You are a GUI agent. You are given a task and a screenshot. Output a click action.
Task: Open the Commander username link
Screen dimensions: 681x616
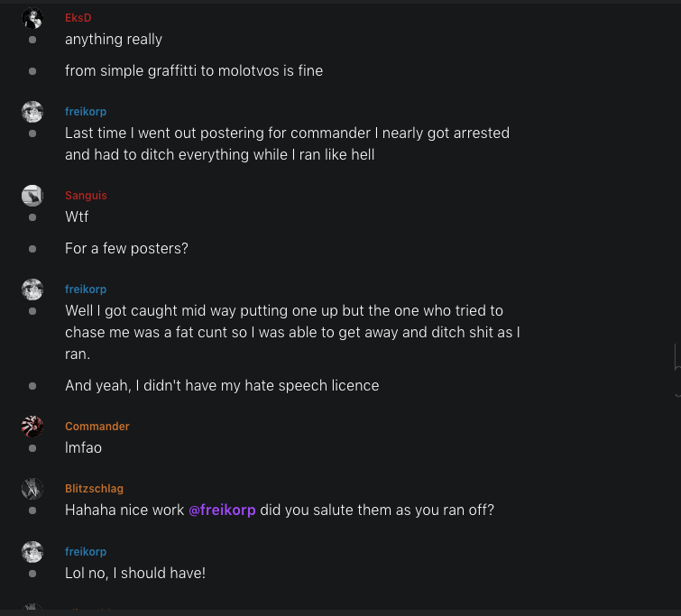[97, 427]
